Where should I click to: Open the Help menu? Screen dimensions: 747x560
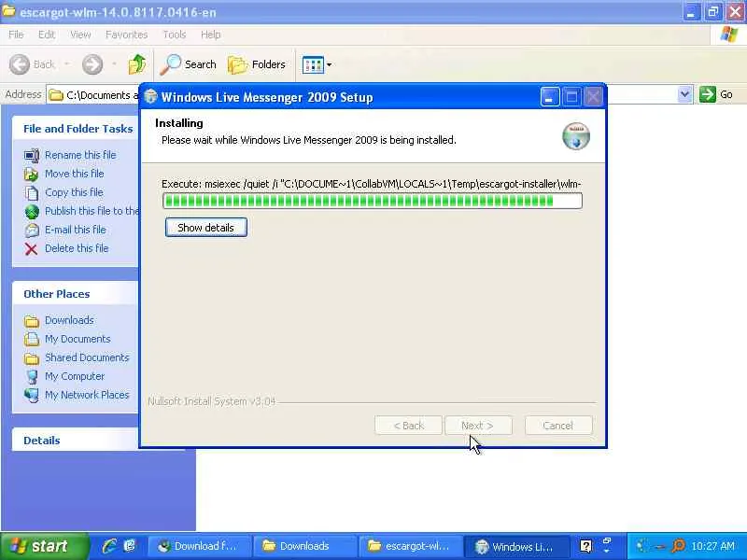[211, 35]
